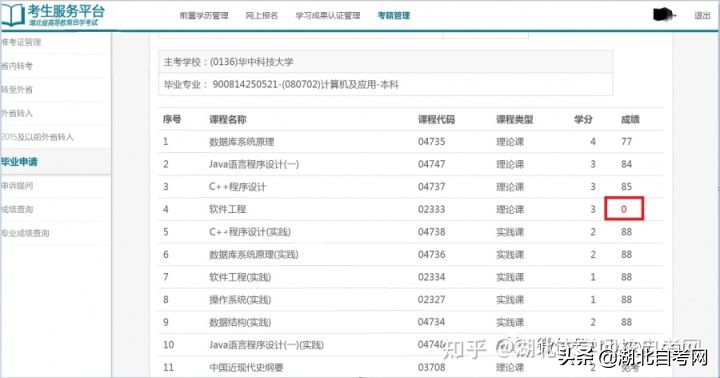Click the book logo icon of 考生服务平台
The image size is (720, 378).
12,15
